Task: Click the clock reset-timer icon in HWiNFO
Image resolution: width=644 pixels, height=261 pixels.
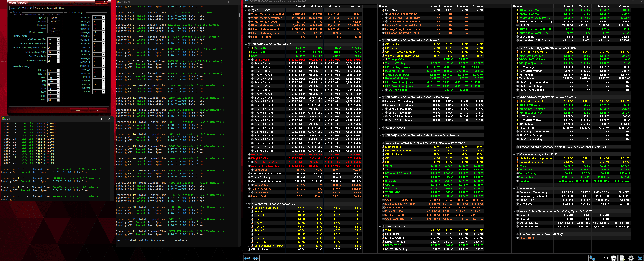Action: [x=614, y=258]
